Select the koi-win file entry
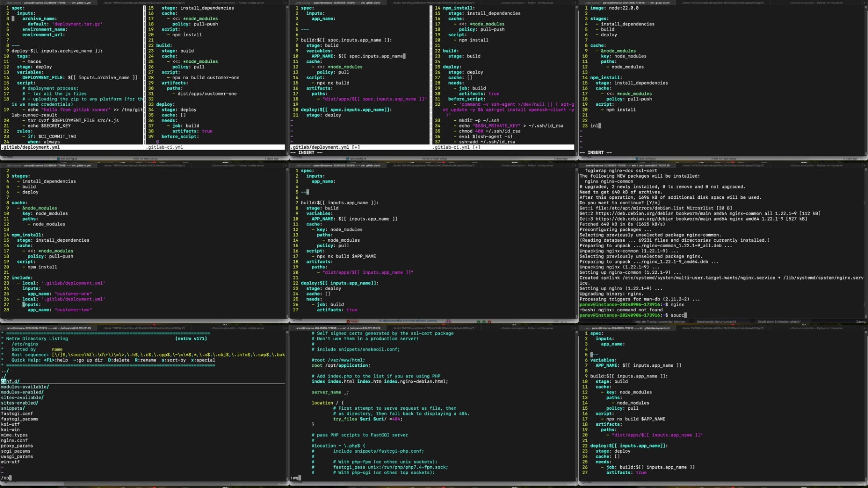 (x=10, y=430)
